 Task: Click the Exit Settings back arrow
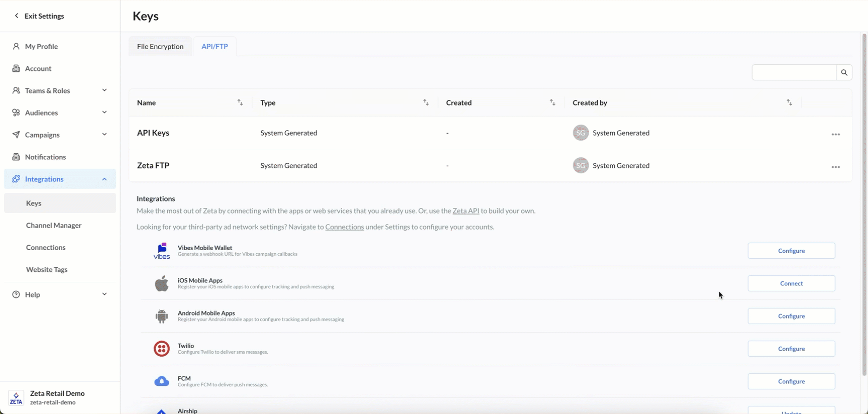17,16
